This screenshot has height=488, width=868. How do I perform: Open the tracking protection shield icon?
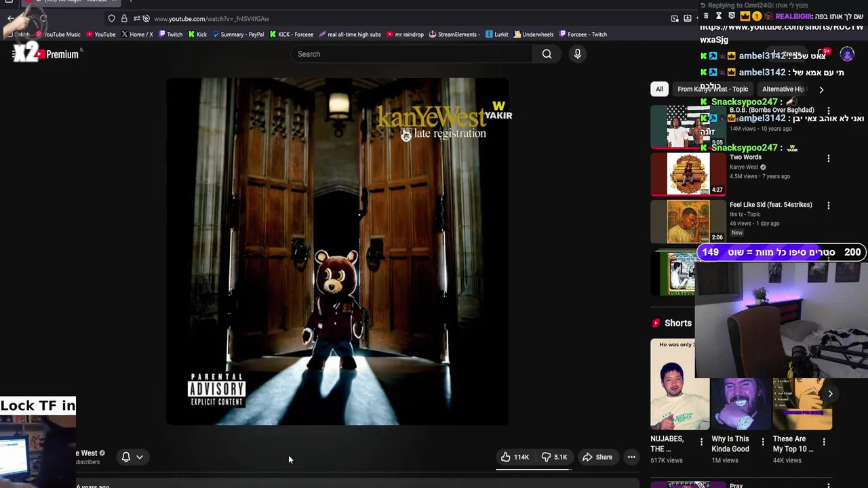click(x=112, y=18)
